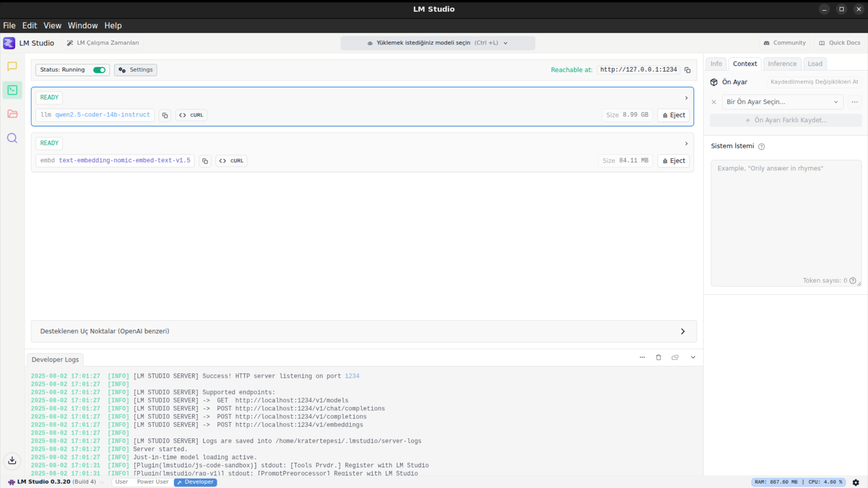This screenshot has height=488, width=868.
Task: Toggle the server Status: Running switch
Action: (99, 70)
